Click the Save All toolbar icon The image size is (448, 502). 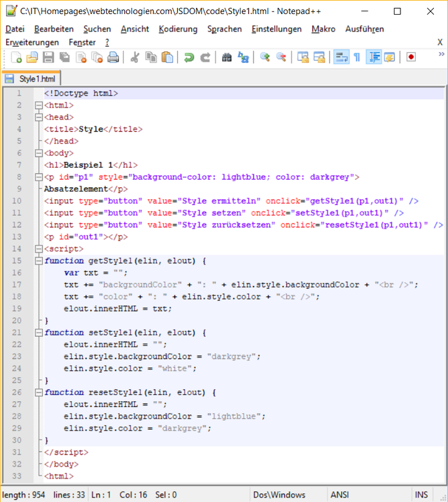[x=65, y=57]
